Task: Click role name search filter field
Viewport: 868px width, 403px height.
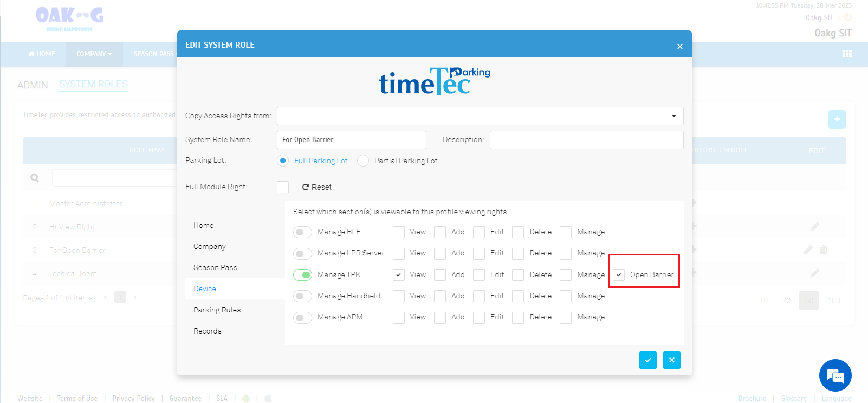Action: (x=115, y=178)
